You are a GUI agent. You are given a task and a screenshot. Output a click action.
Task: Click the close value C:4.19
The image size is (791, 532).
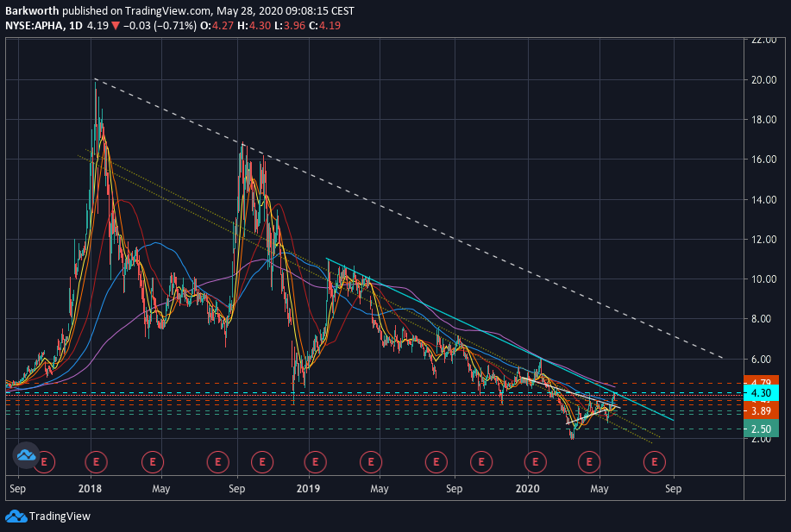click(x=325, y=25)
